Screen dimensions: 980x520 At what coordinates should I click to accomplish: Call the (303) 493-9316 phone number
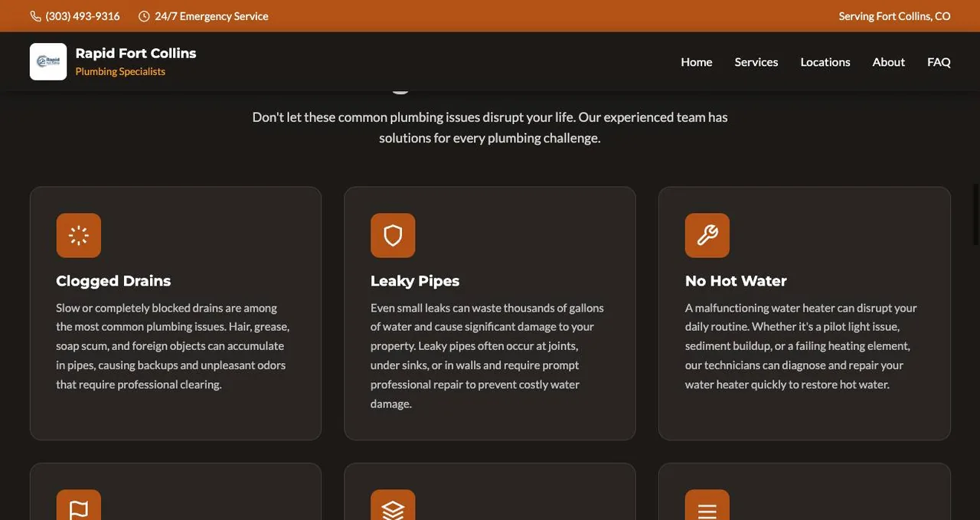83,16
